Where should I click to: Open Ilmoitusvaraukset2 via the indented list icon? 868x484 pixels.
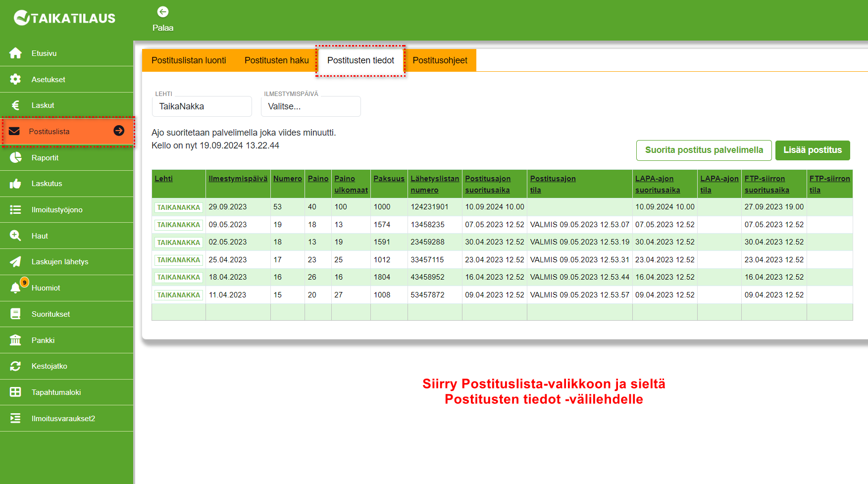[x=15, y=418]
